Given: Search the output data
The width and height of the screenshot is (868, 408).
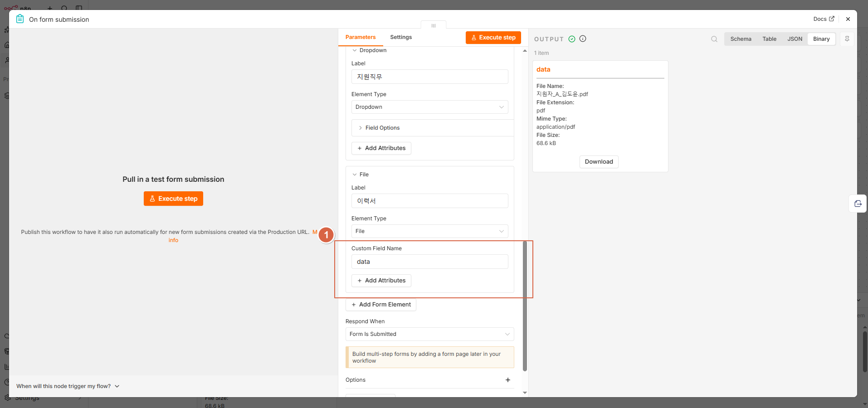Looking at the screenshot, I should click(x=714, y=39).
